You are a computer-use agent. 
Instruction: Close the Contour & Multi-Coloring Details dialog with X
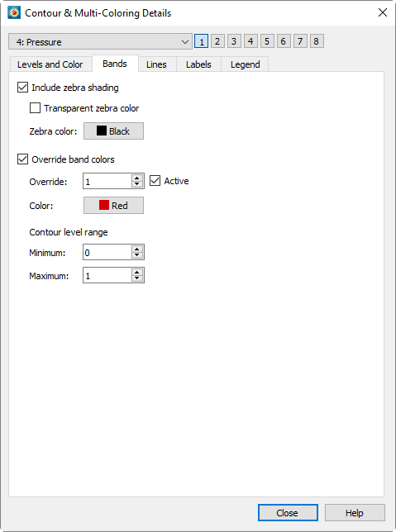pos(383,12)
